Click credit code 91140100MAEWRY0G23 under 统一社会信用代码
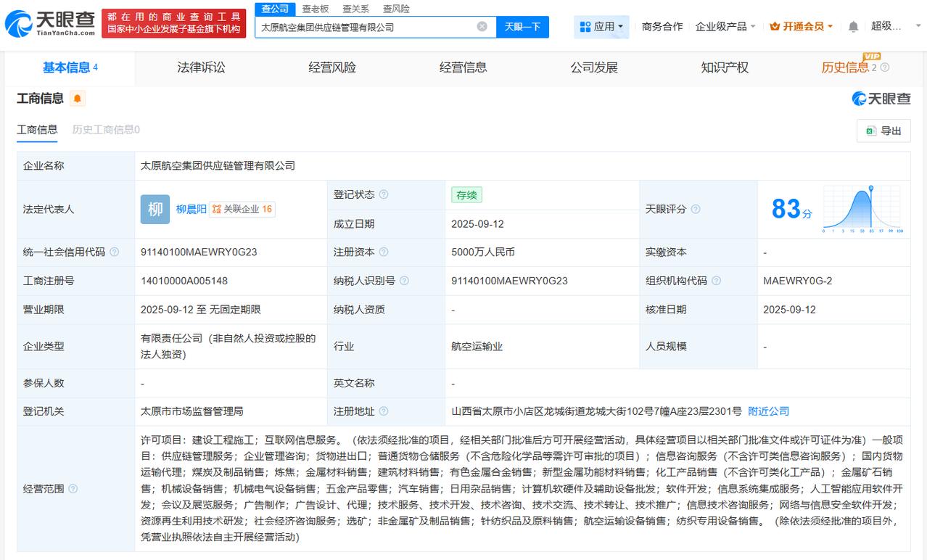Image resolution: width=927 pixels, height=560 pixels. pos(199,252)
